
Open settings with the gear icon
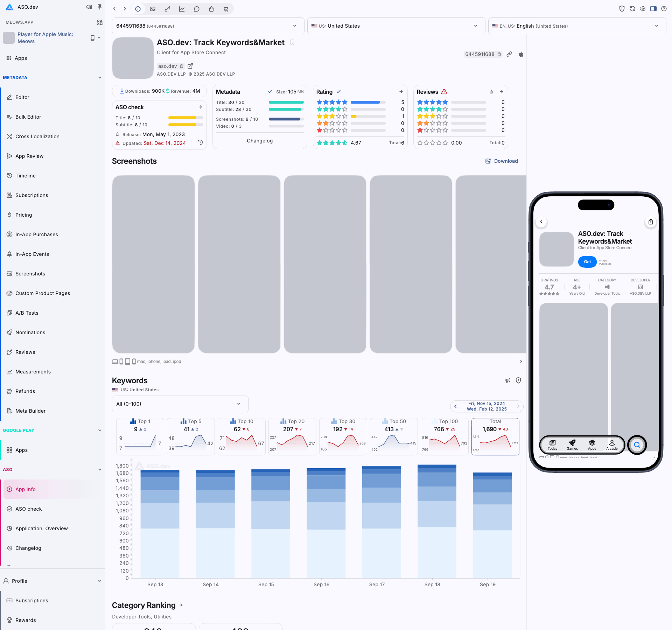[643, 9]
